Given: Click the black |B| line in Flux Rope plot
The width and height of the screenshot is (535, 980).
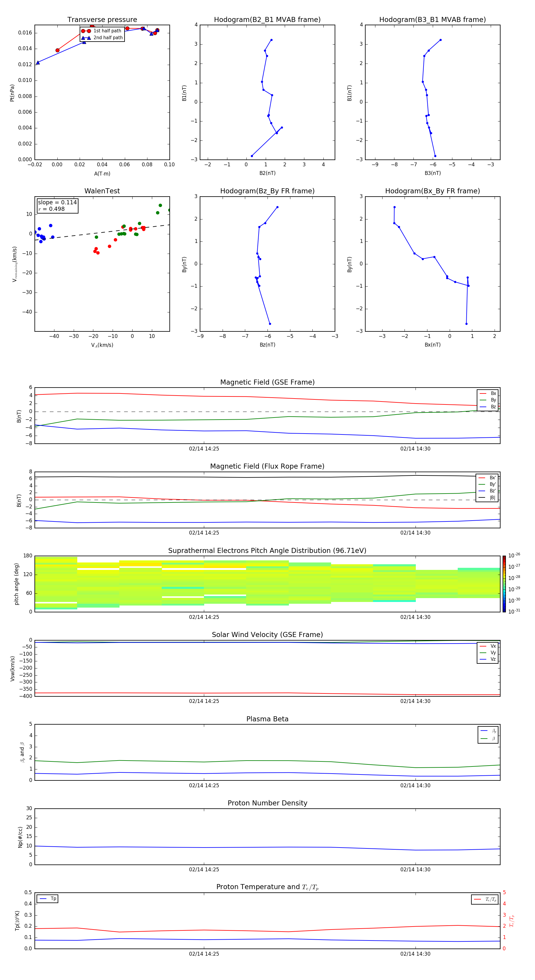Looking at the screenshot, I should 267,477.
